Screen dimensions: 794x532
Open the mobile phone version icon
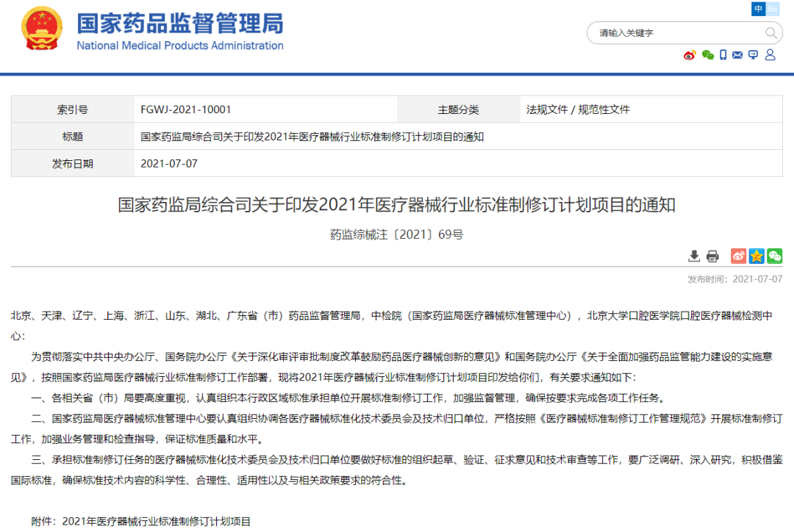pyautogui.click(x=723, y=54)
